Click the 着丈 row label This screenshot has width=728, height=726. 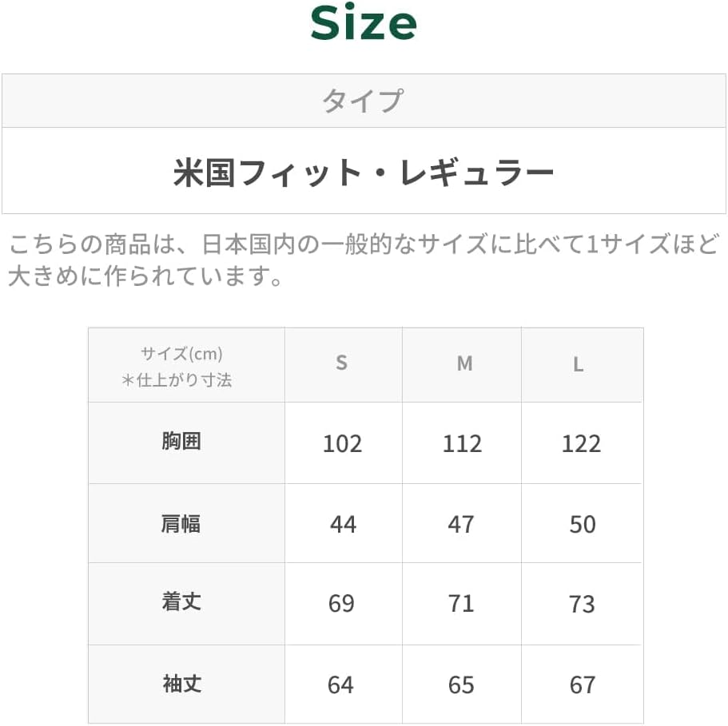pos(181,602)
